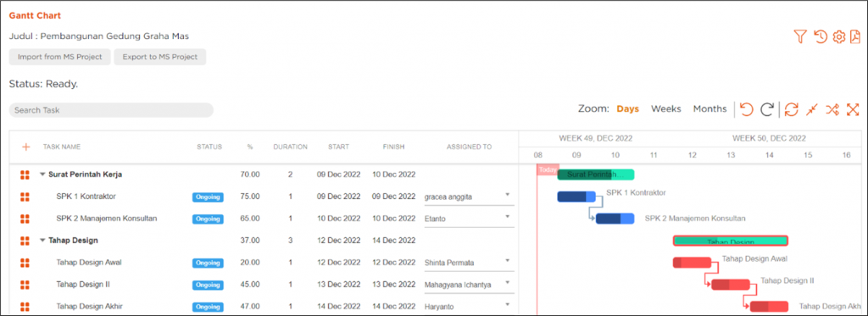Switch zoom to Weeks
Image resolution: width=868 pixels, height=316 pixels.
[x=666, y=109]
